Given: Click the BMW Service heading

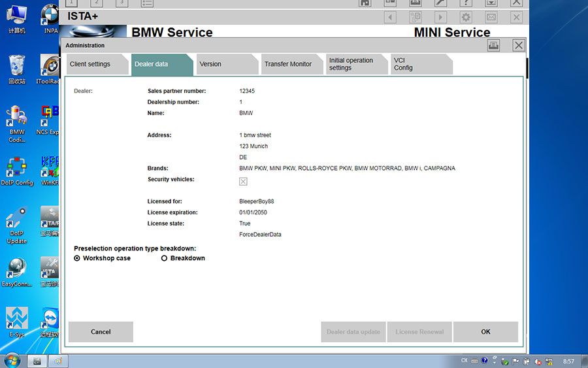Looking at the screenshot, I should tap(172, 32).
